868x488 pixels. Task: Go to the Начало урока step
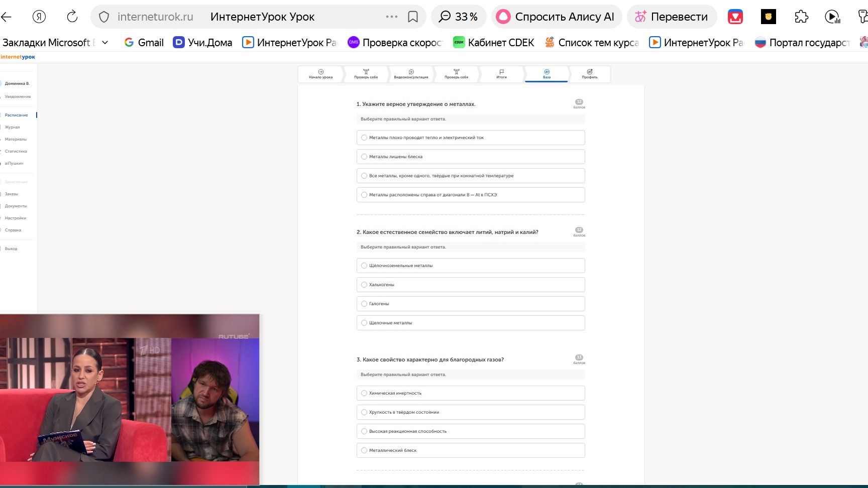pos(320,74)
